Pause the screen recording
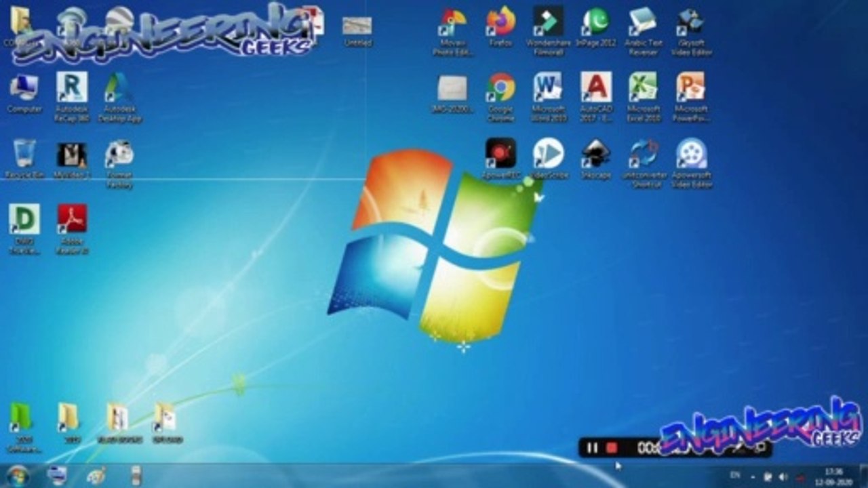Viewport: 868px width, 488px height. click(x=592, y=448)
